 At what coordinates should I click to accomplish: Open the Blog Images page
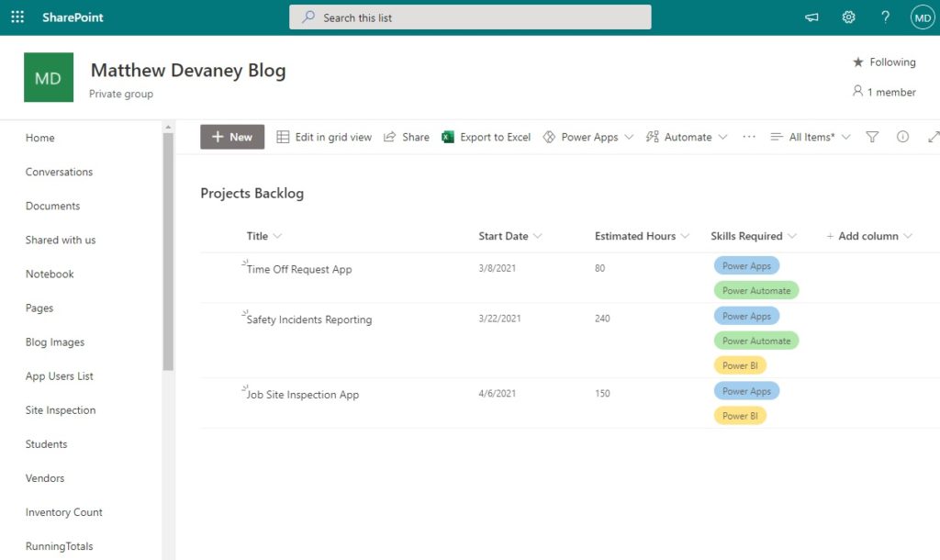[x=58, y=342]
